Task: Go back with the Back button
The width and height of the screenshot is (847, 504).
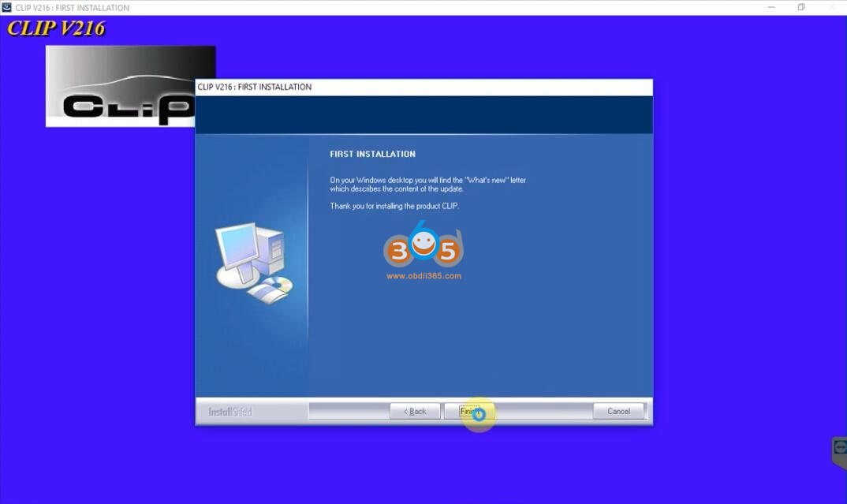Action: pos(415,411)
